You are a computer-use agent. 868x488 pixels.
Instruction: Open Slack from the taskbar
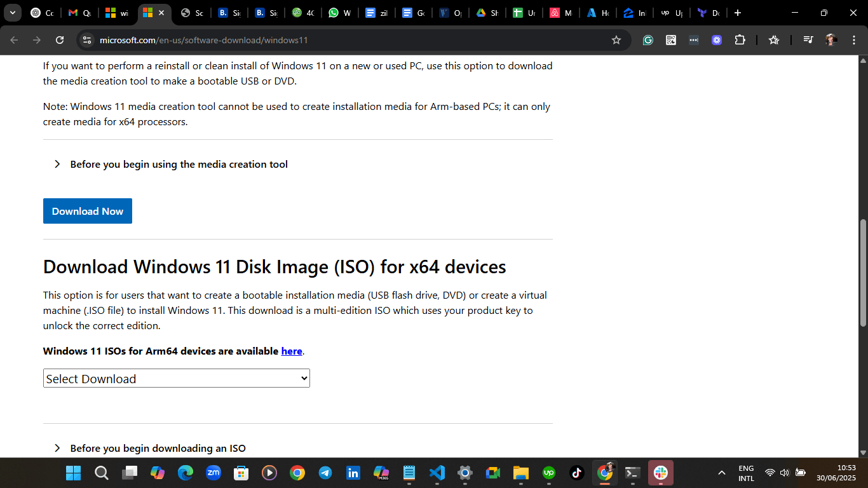[661, 473]
